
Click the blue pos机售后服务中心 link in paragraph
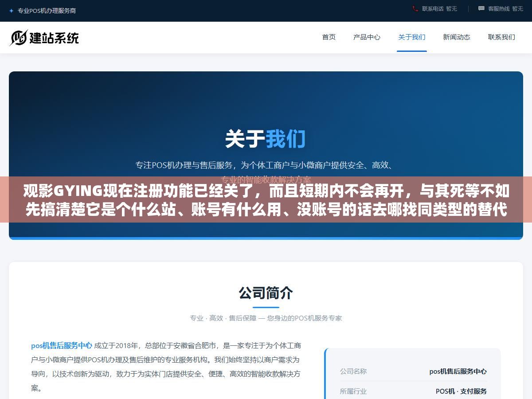pos(62,345)
